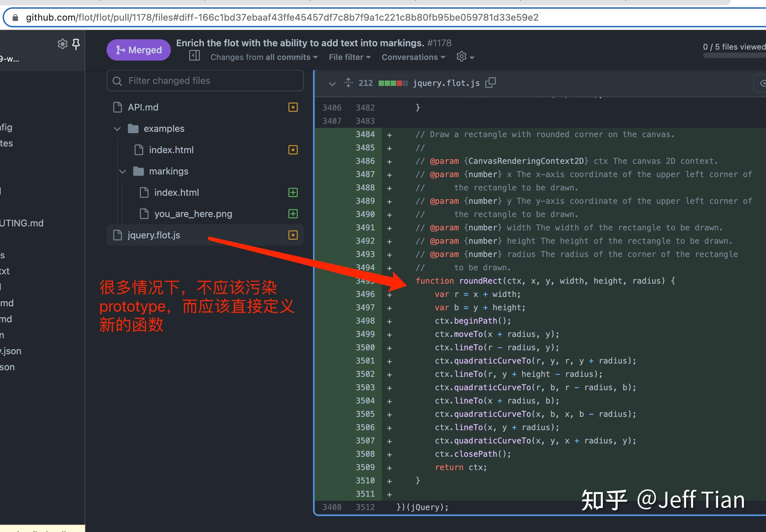The image size is (766, 532).
Task: Click the 'return ctx;' code line
Action: click(461, 467)
